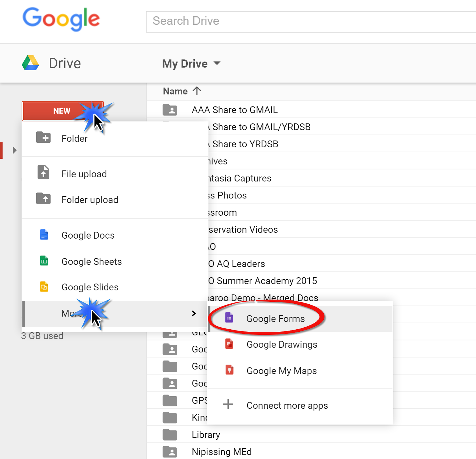476x459 pixels.
Task: Click the Google My Maps icon
Action: click(x=229, y=370)
